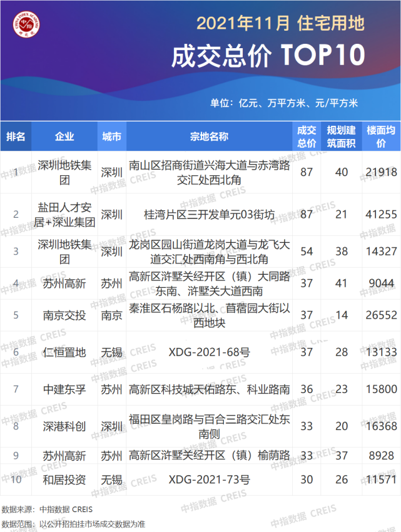The height and width of the screenshot is (532, 401).
Task: Click the total price 36
Action: (x=307, y=389)
